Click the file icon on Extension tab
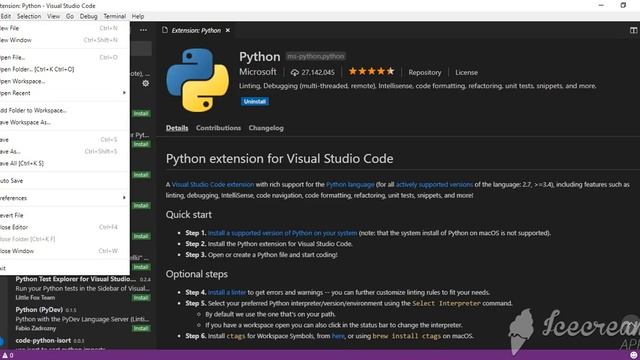 click(165, 30)
